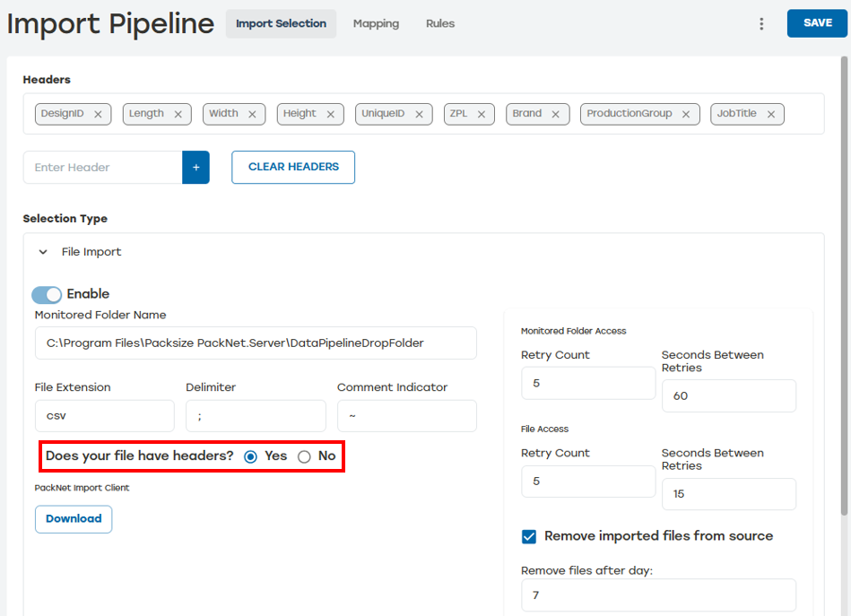
Task: Collapse the File Import section
Action: coord(43,252)
